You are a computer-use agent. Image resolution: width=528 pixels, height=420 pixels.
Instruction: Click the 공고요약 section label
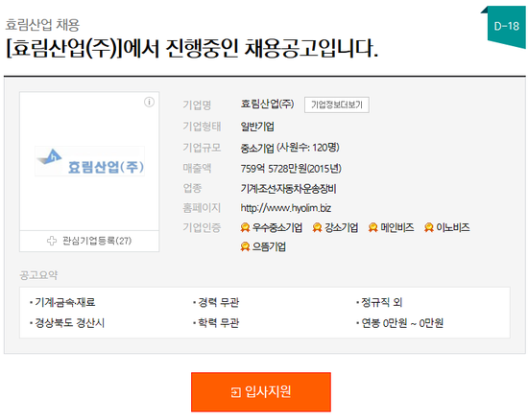point(38,275)
